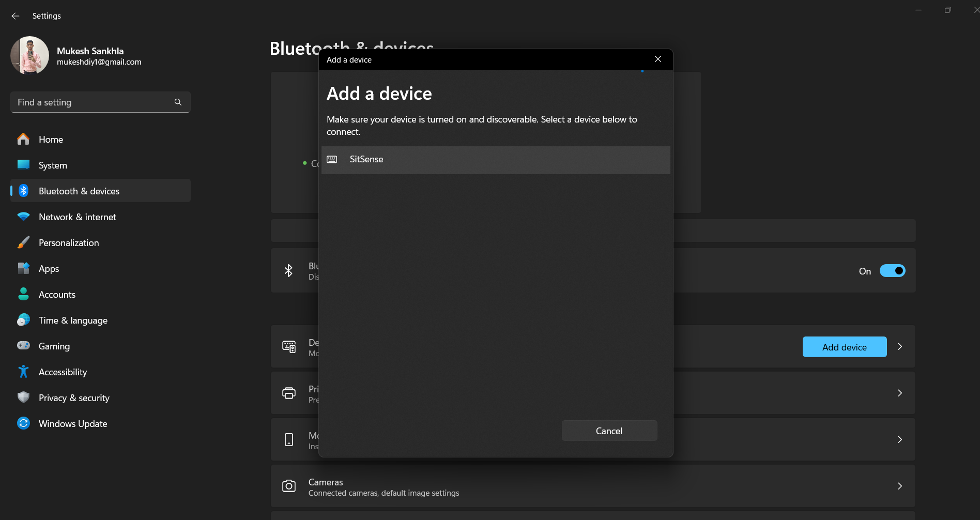Click the Apps icon in sidebar
Screen dimensions: 980x520
click(x=23, y=268)
